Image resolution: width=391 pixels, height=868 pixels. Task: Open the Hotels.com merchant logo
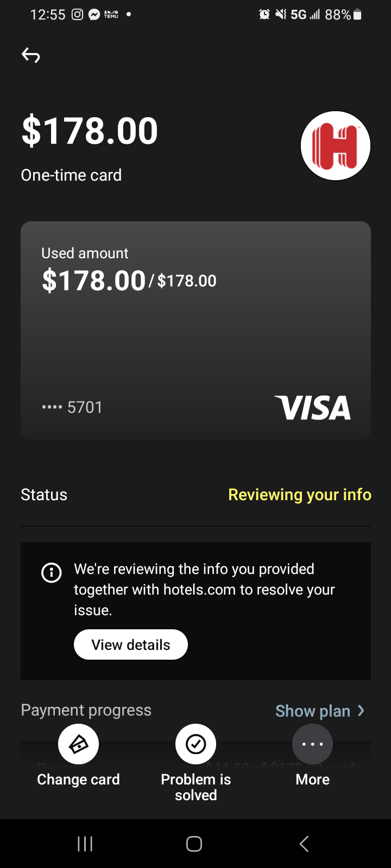[x=336, y=146]
